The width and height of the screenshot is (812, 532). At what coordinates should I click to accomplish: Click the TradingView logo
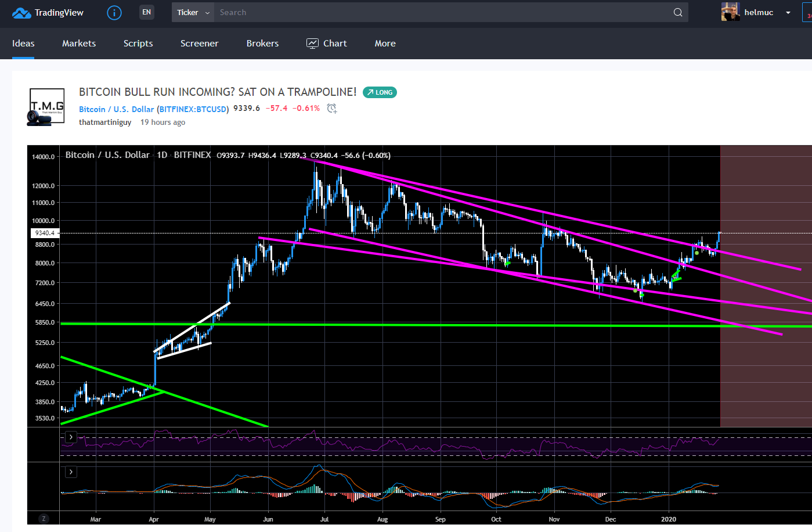[x=48, y=13]
